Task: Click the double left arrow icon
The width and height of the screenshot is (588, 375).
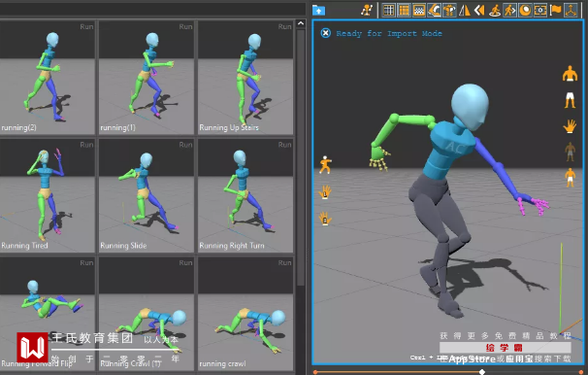Action: point(479,10)
